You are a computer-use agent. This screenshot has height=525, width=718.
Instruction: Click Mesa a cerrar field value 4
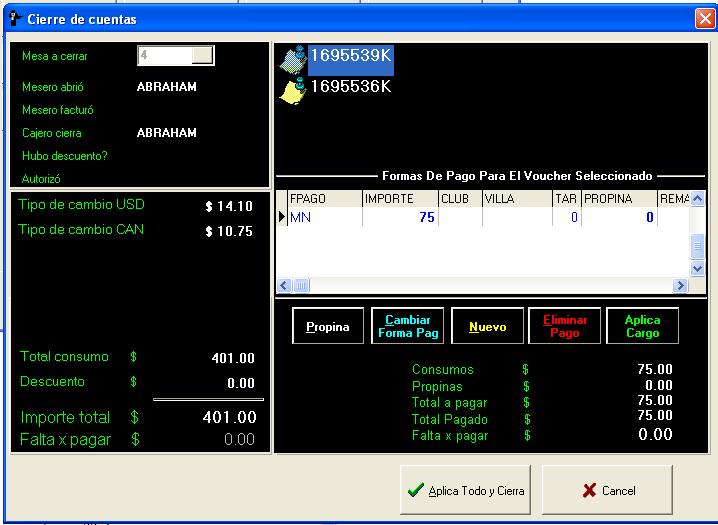(165, 55)
